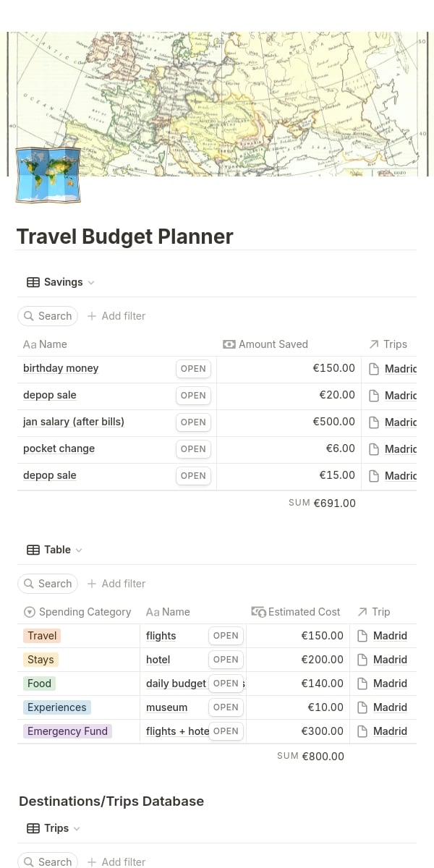This screenshot has height=868, width=434.
Task: Click the Emergency Fund purple tag
Action: tap(67, 731)
